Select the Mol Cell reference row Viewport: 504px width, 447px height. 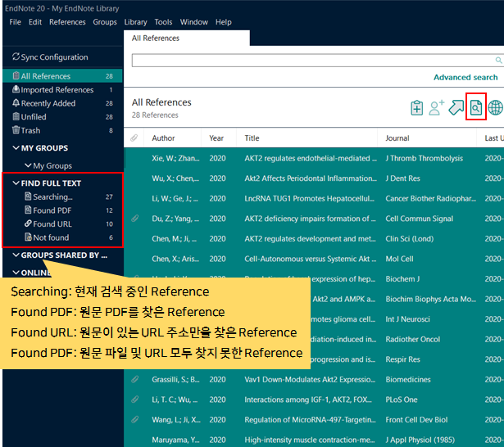pyautogui.click(x=314, y=259)
